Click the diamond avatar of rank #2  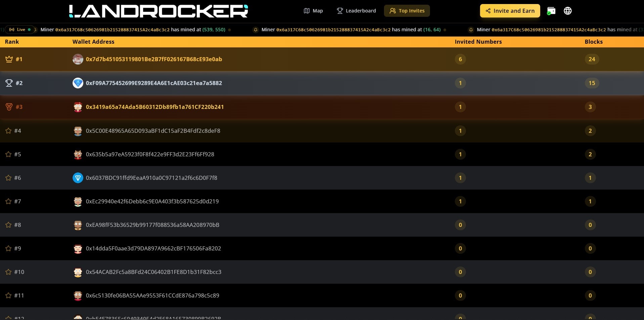coord(78,83)
